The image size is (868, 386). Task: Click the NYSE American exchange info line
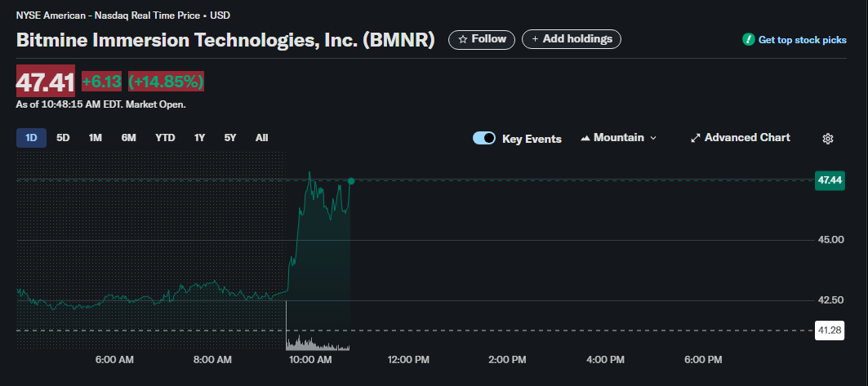tap(123, 16)
